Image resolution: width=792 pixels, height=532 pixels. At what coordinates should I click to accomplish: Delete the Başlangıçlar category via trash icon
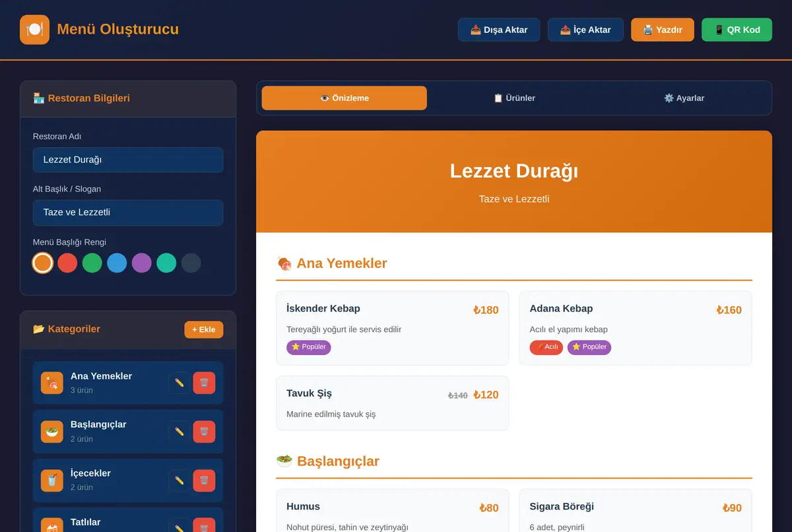(x=204, y=432)
